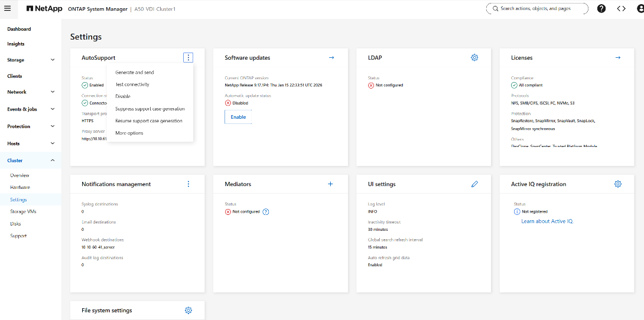Image resolution: width=644 pixels, height=320 pixels.
Task: Go to Dashboard page
Action: click(x=19, y=29)
